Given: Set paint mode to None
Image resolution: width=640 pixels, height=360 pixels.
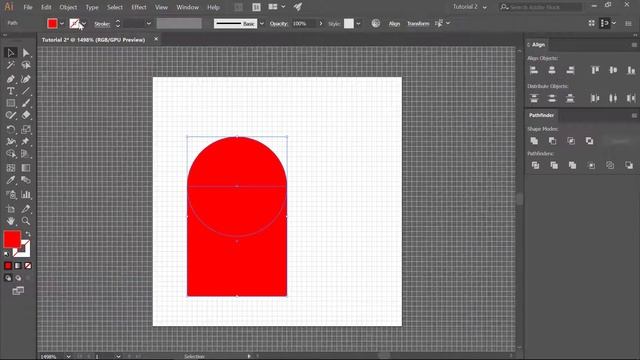Looking at the screenshot, I should point(28,266).
